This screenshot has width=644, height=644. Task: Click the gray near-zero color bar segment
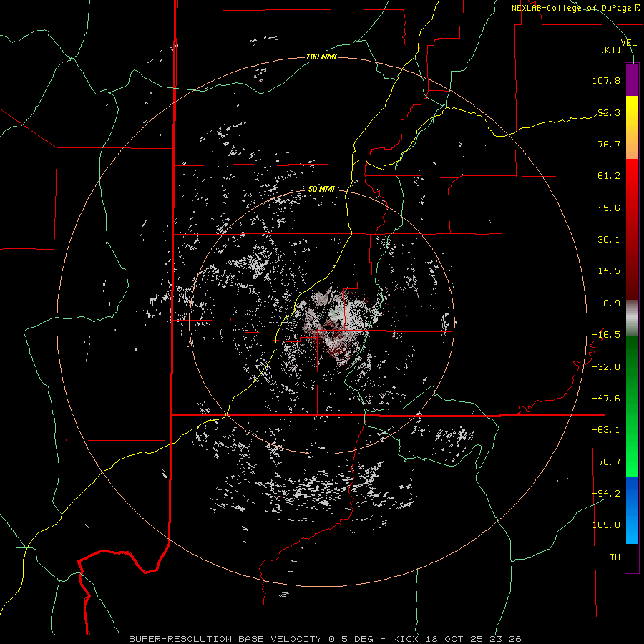point(632,318)
